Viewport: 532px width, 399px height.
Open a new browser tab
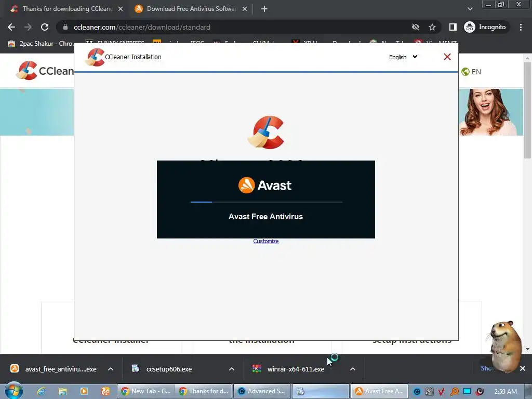click(x=264, y=9)
